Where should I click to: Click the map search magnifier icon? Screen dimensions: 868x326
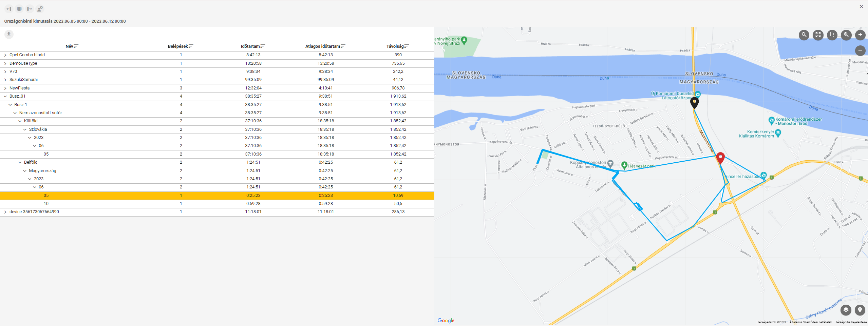pyautogui.click(x=804, y=35)
